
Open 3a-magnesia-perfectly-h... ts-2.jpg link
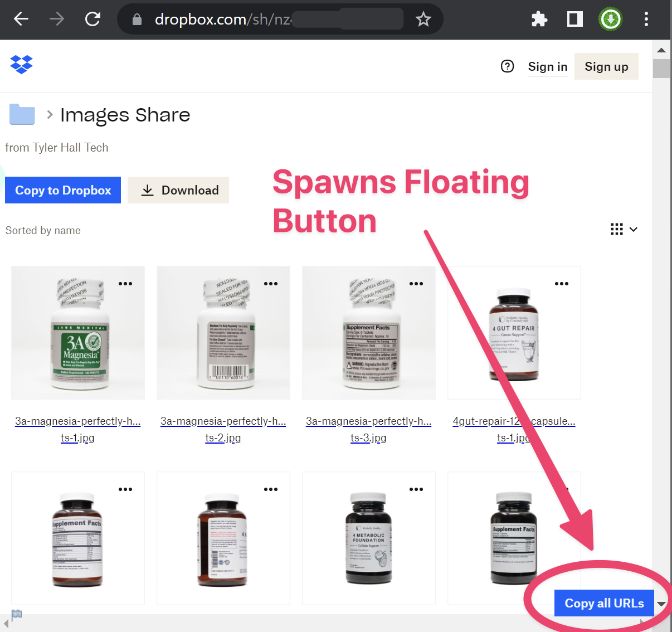pyautogui.click(x=223, y=429)
